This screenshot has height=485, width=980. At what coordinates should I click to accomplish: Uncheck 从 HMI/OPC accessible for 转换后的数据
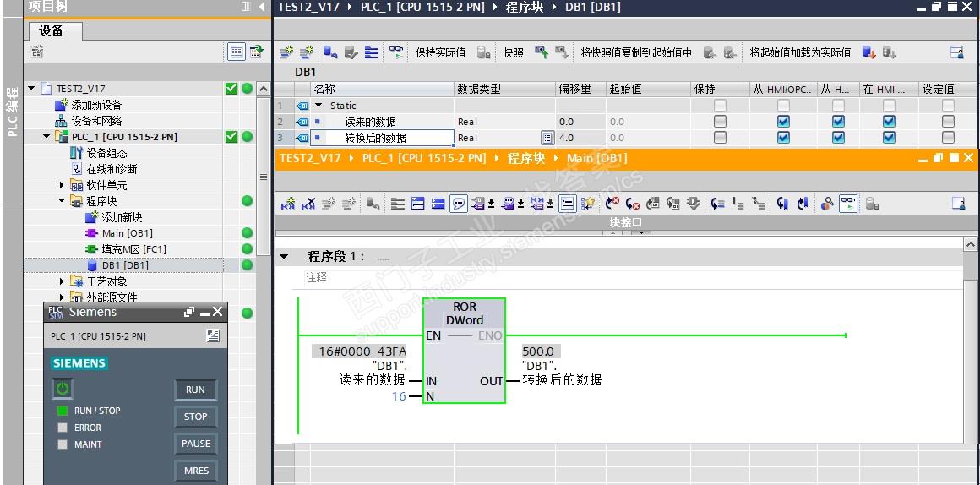[783, 138]
